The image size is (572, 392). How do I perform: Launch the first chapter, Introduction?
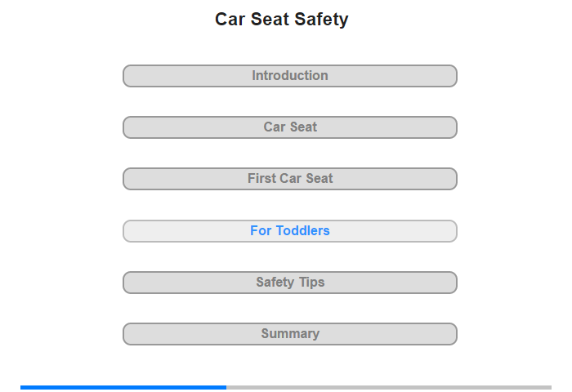tap(290, 76)
